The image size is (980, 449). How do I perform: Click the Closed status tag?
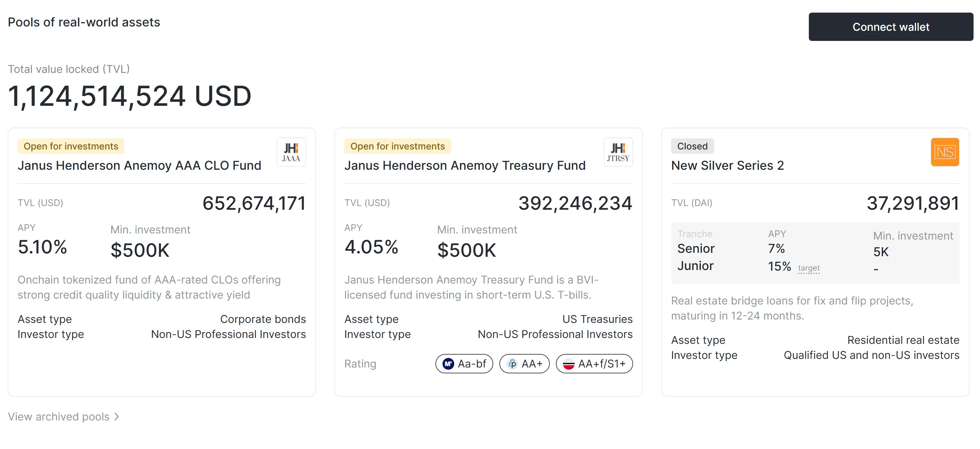[692, 146]
